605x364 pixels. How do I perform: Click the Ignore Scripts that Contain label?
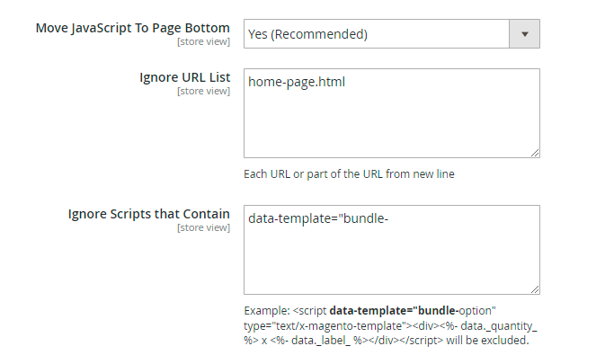(148, 214)
